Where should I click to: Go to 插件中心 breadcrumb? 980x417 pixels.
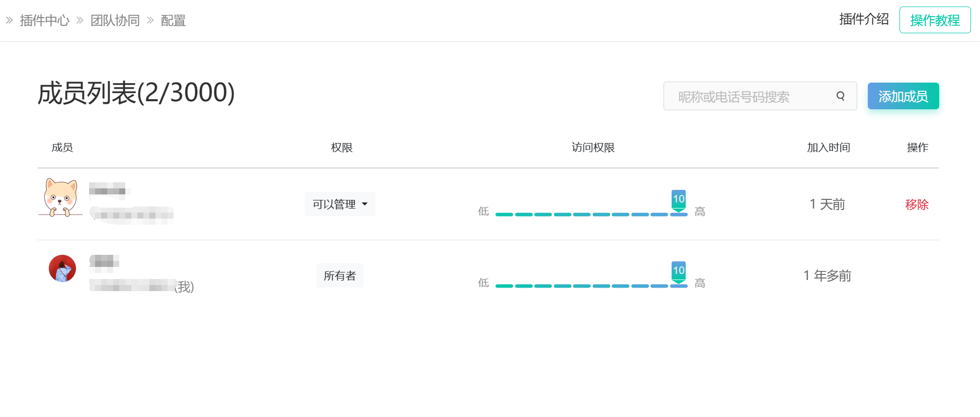click(45, 21)
